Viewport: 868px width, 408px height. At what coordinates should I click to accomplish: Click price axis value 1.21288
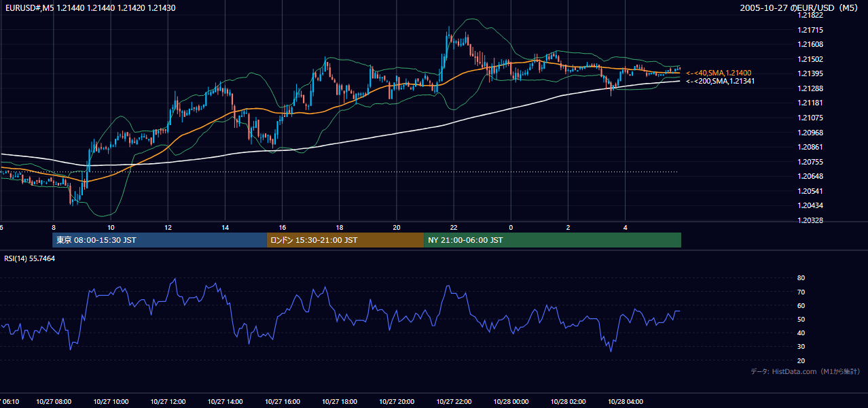(x=810, y=88)
